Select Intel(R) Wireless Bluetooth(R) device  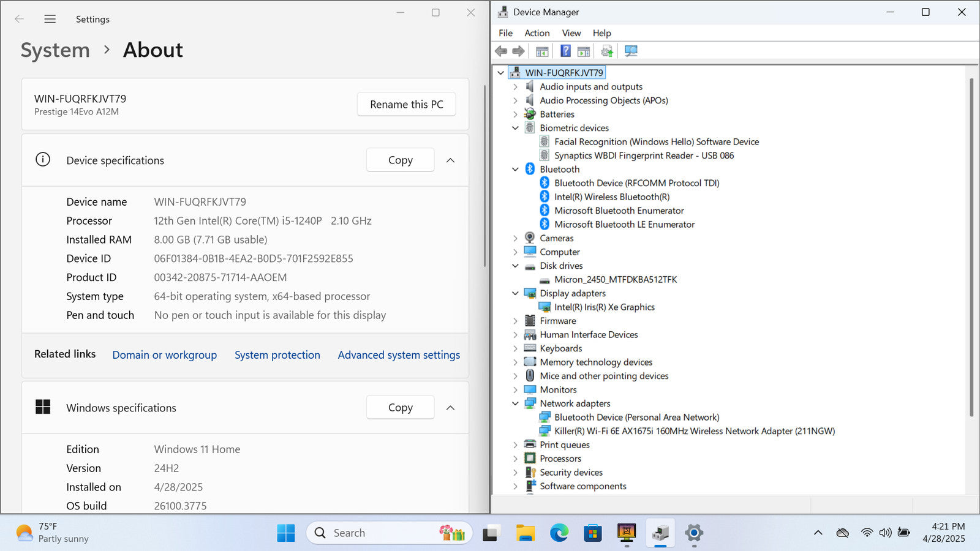[x=611, y=197]
